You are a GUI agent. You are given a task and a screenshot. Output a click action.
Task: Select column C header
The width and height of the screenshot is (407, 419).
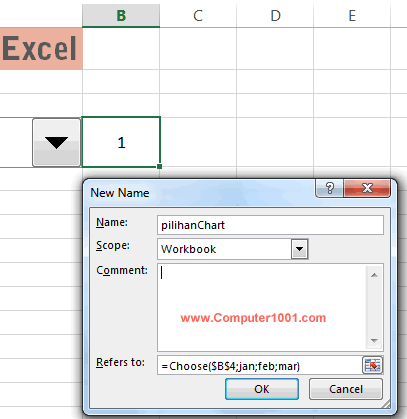click(198, 16)
